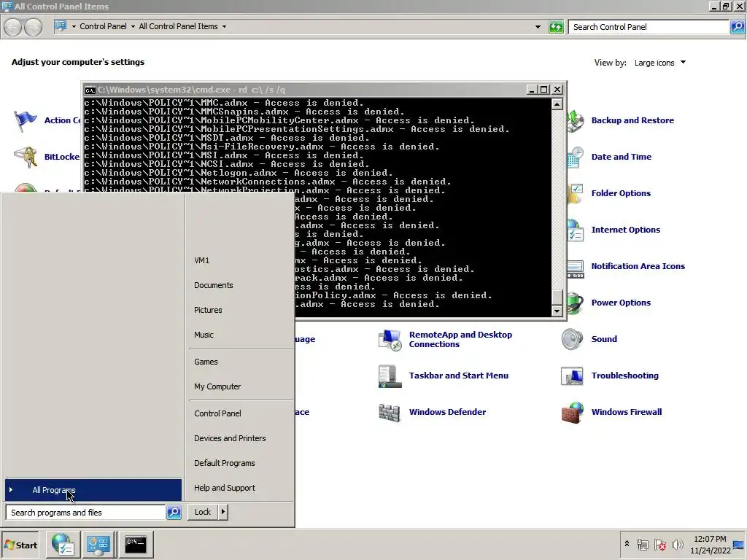
Task: Open the Power Options link
Action: (621, 303)
